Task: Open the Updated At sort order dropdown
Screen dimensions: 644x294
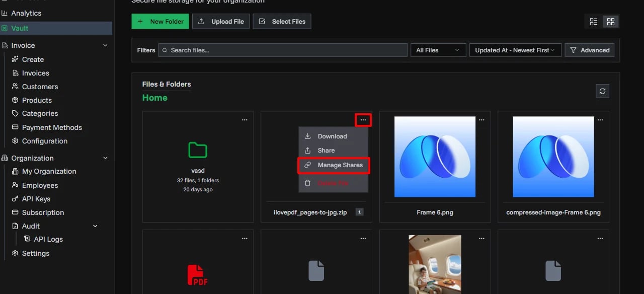Action: click(515, 50)
